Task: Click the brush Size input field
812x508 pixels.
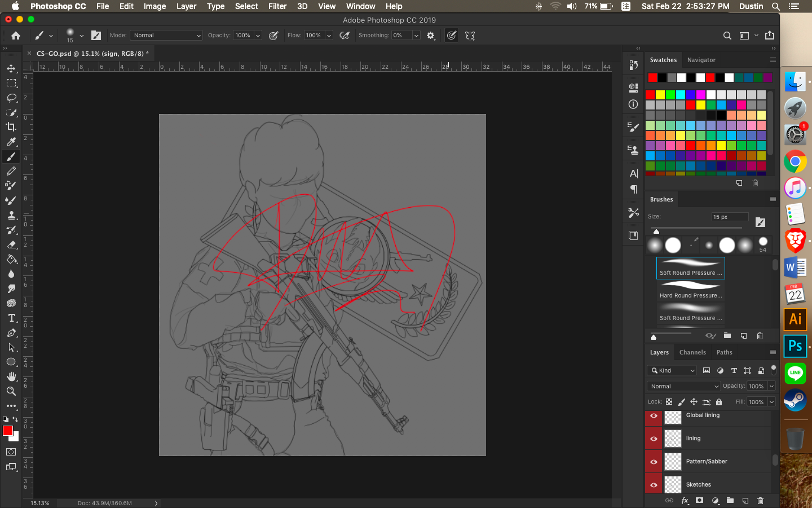Action: 730,217
